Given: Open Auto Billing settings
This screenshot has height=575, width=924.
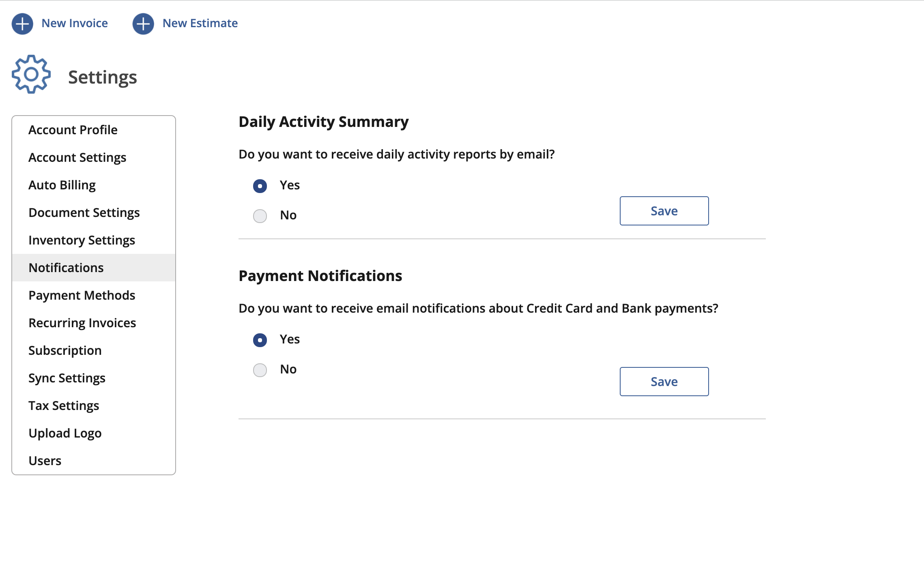Looking at the screenshot, I should [62, 185].
